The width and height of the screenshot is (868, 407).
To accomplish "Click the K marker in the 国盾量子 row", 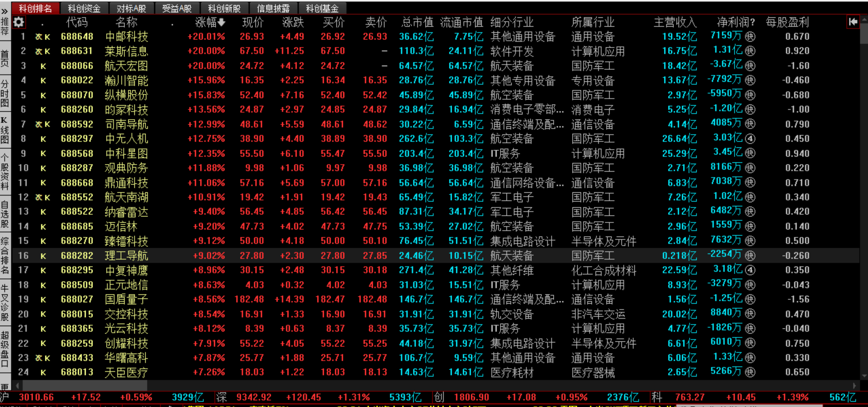I will [x=43, y=300].
